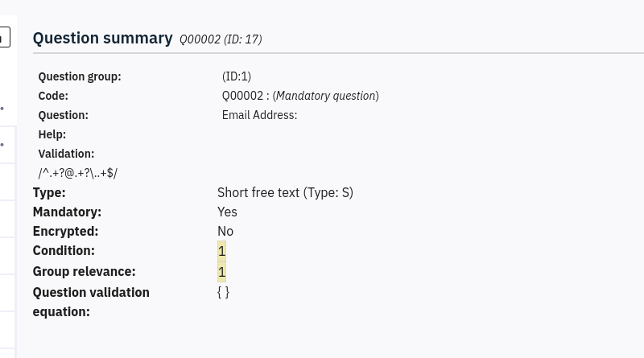
Task: Click the Short free text type value
Action: coord(285,192)
